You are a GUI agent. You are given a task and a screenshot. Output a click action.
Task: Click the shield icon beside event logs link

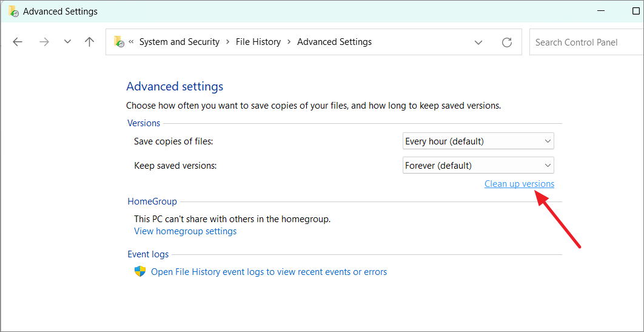[140, 271]
